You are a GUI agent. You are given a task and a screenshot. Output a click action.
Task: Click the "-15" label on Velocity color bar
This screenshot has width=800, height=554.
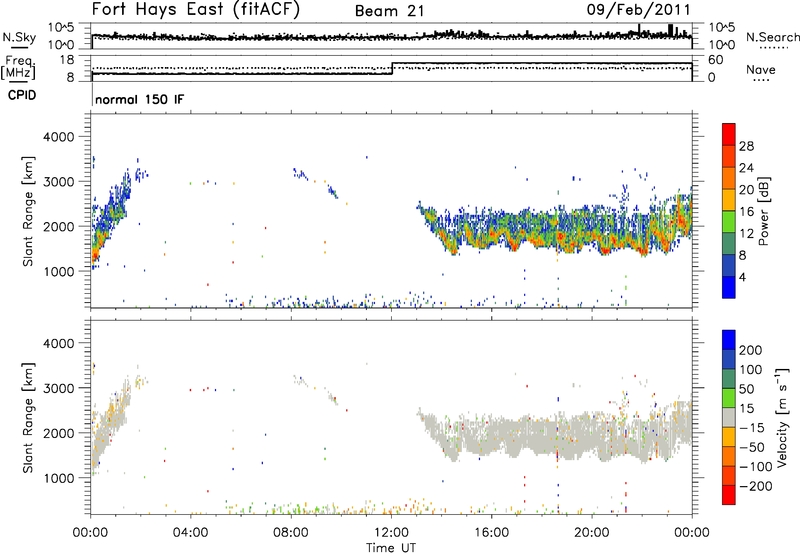pyautogui.click(x=751, y=428)
